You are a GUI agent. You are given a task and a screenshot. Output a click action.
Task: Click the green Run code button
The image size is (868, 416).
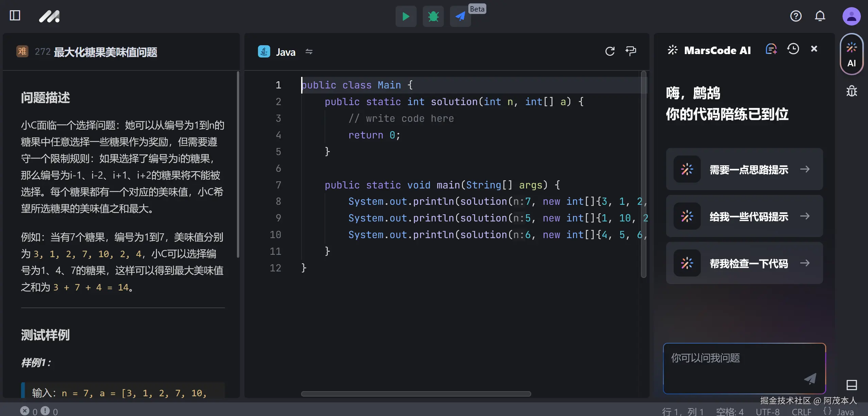click(x=406, y=16)
